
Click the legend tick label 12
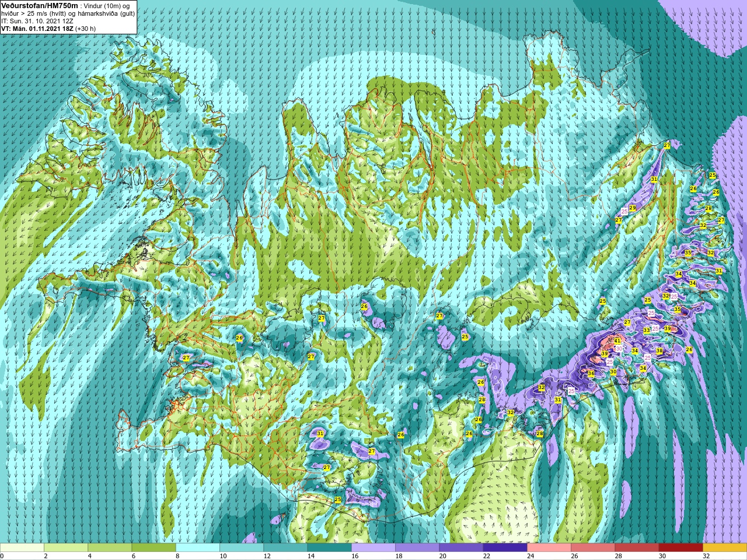pos(267,556)
